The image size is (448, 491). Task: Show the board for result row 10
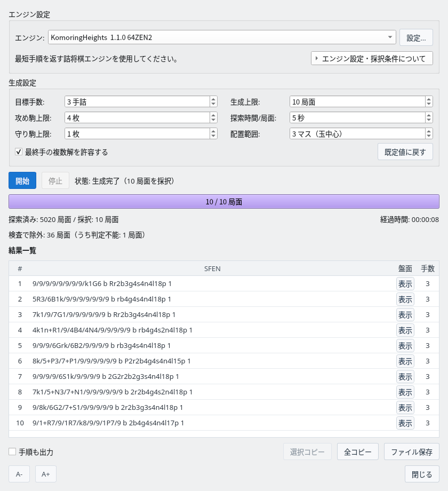coord(405,423)
